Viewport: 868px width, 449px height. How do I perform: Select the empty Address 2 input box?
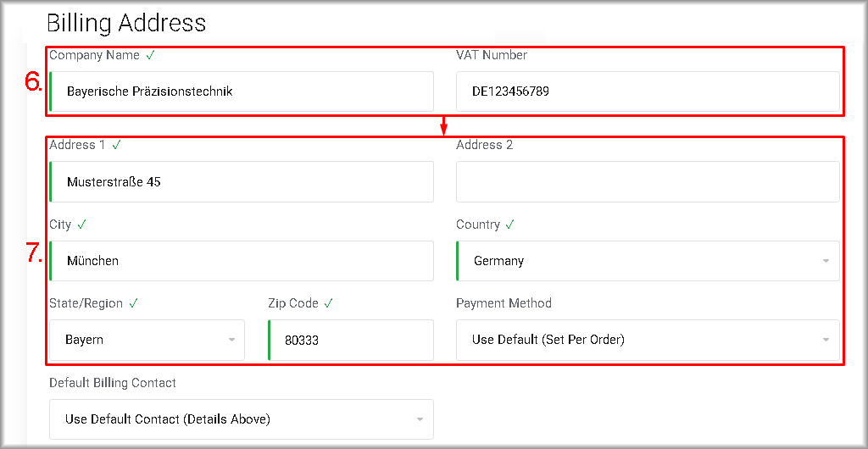pyautogui.click(x=648, y=181)
